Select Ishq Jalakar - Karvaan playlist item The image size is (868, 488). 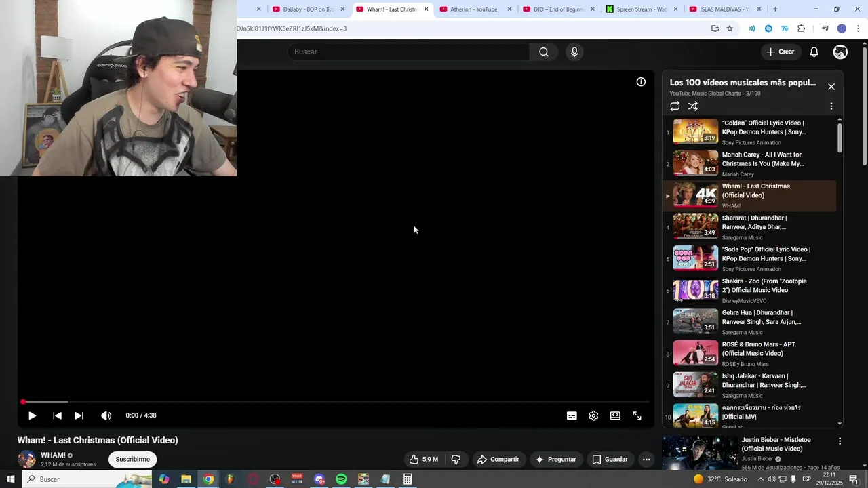coord(749,385)
